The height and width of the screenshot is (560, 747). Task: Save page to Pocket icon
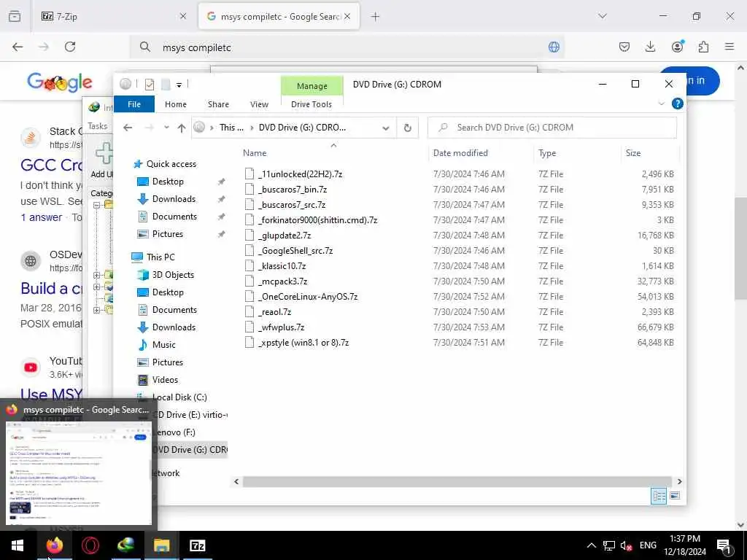[x=624, y=47]
